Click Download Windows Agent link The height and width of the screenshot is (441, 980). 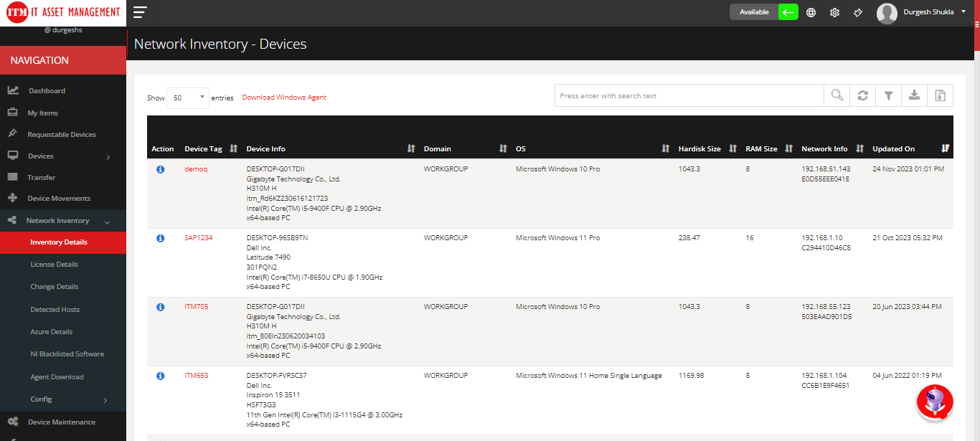click(284, 98)
